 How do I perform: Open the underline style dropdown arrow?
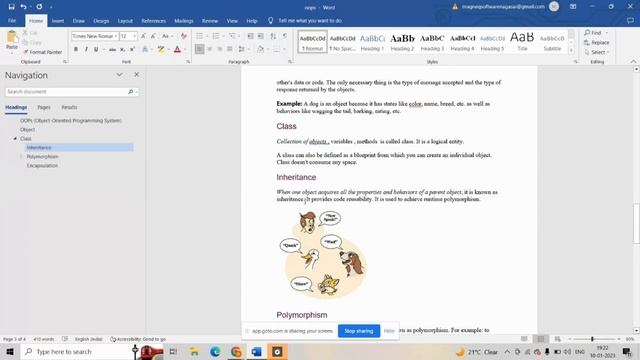(103, 49)
